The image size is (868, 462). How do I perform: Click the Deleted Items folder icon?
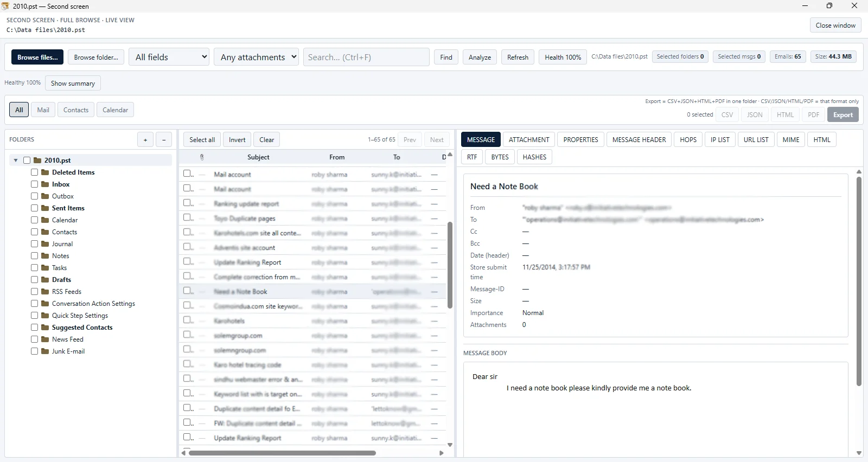46,172
